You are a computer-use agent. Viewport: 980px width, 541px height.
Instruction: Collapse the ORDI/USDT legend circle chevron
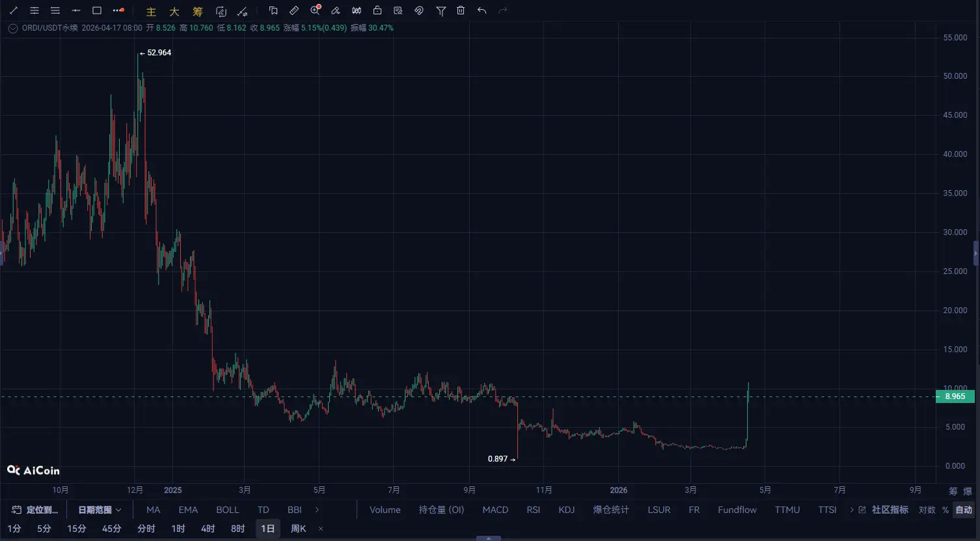(x=12, y=28)
